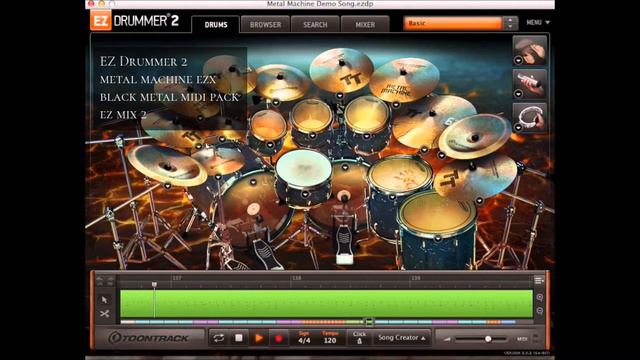Image resolution: width=640 pixels, height=360 pixels.
Task: Audition the shaker percussion thumbnail
Action: [x=529, y=84]
